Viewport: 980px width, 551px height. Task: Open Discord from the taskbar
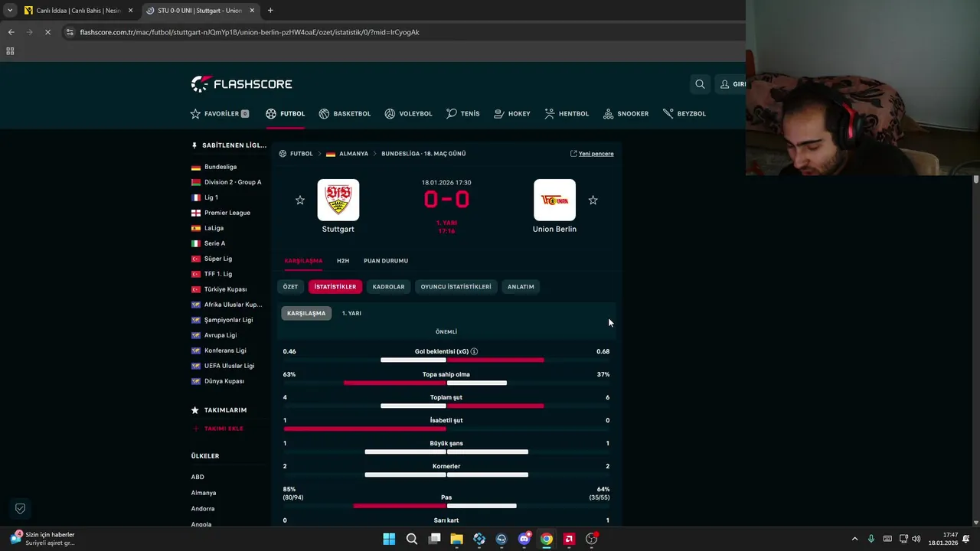click(x=524, y=539)
